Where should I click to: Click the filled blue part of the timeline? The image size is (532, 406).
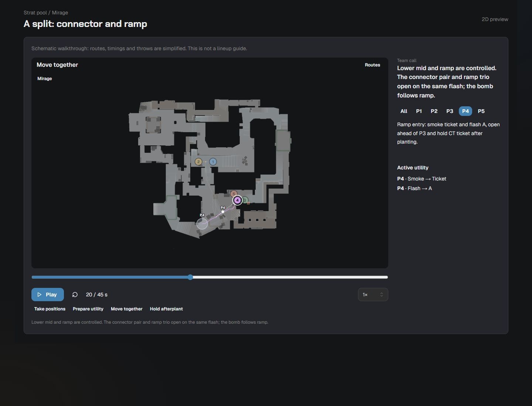click(109, 277)
